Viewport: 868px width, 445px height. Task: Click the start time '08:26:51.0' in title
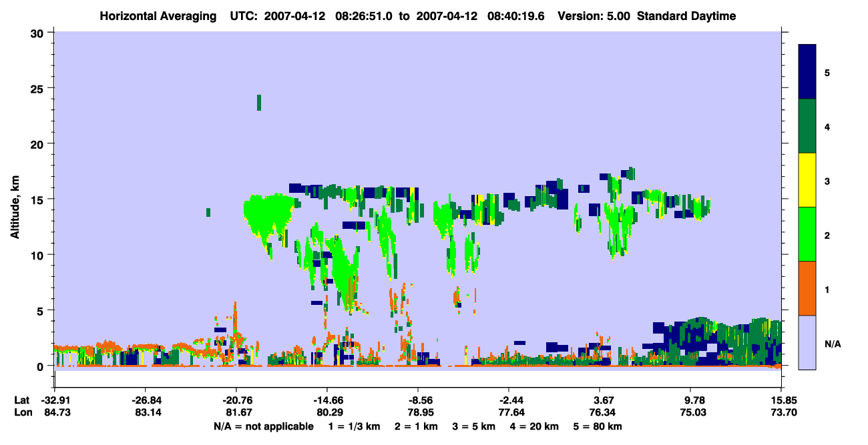point(363,16)
